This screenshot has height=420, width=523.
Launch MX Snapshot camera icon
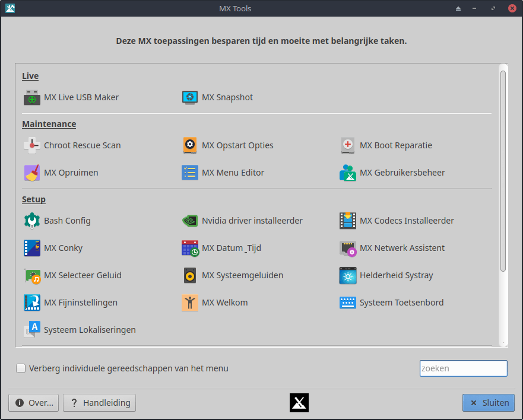190,97
